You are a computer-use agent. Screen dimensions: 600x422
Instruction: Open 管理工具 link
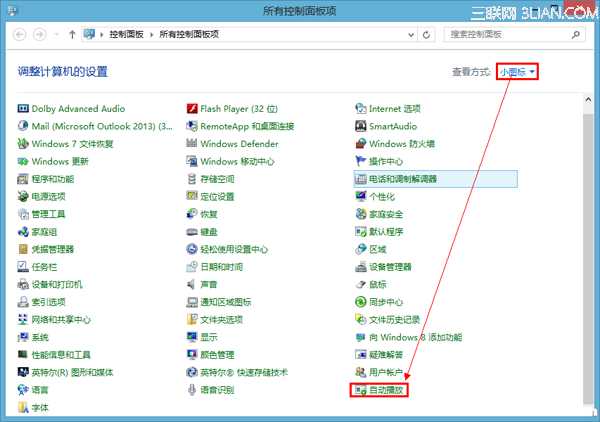point(48,214)
